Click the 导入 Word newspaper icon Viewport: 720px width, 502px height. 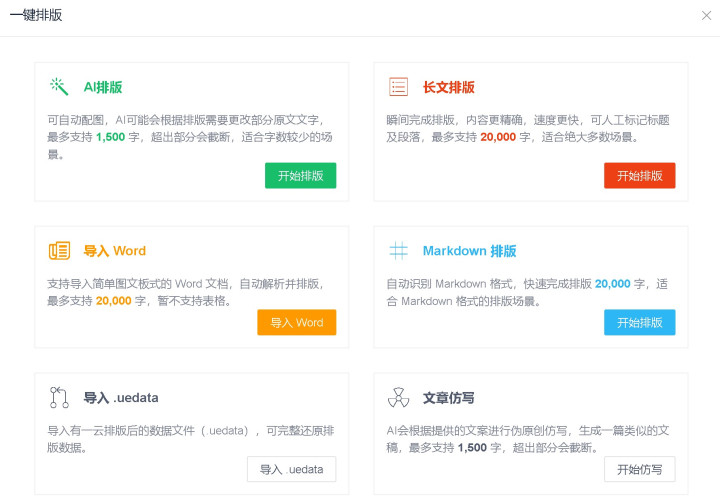pos(59,250)
